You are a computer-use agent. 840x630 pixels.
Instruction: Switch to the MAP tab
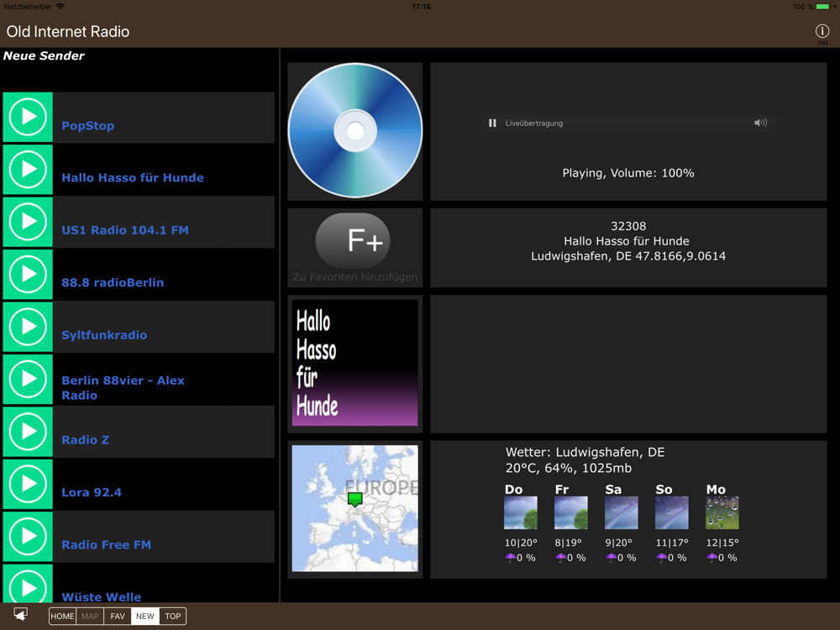90,616
